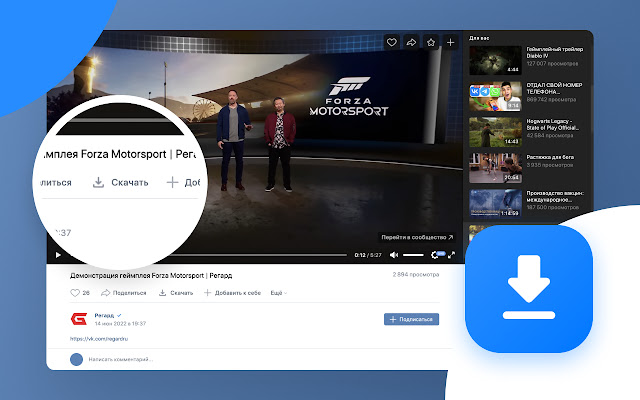Click the video title 'Демонстрация геймплея Forza Motorsport'
This screenshot has width=640, height=400.
click(151, 276)
